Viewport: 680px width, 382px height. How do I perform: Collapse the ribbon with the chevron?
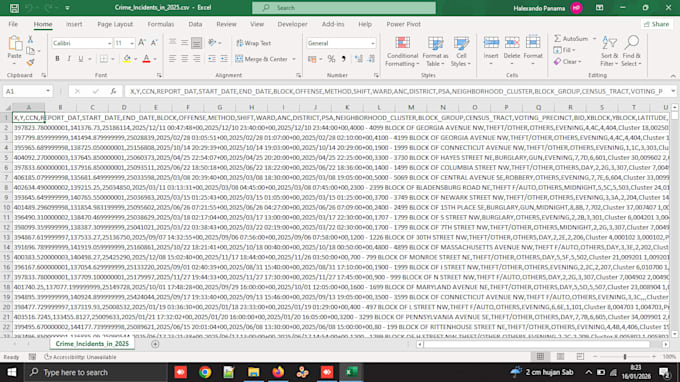click(673, 75)
